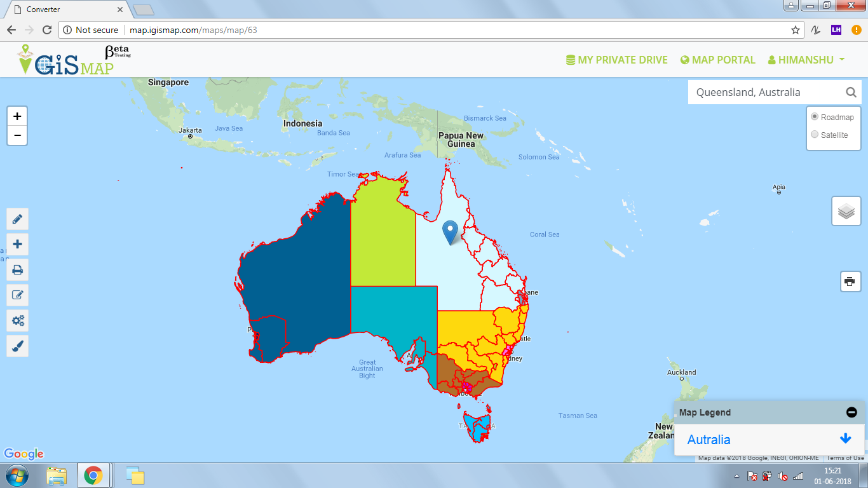Bookmark this page with star icon

tap(795, 30)
